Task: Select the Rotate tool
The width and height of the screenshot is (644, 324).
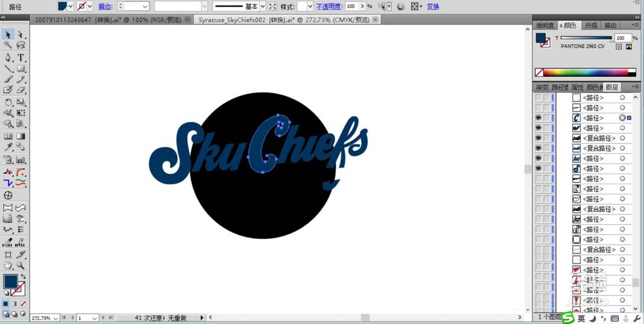Action: (8, 102)
